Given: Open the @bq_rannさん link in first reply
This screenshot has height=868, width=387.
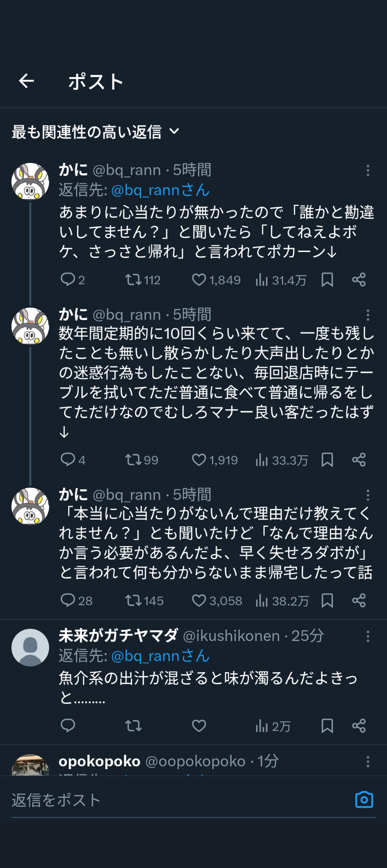Looking at the screenshot, I should click(x=160, y=190).
